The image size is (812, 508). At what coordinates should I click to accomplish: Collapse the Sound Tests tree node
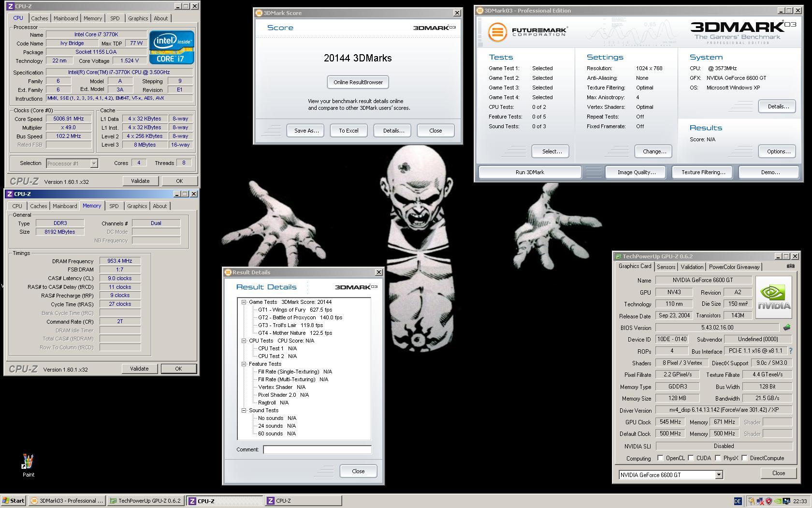(244, 410)
